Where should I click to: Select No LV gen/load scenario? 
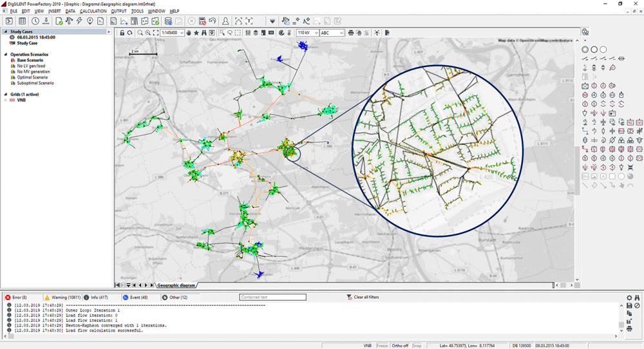[31, 66]
